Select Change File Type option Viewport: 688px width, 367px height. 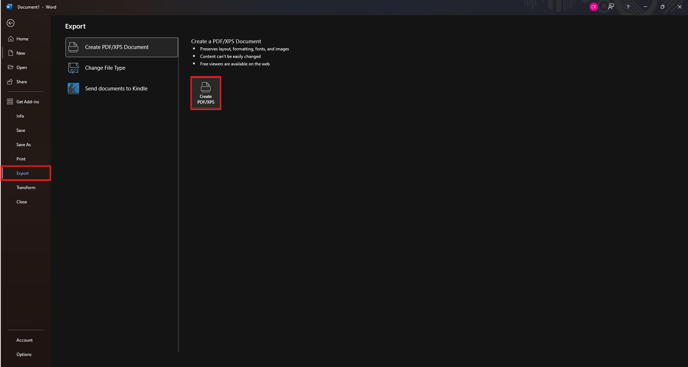click(x=122, y=68)
